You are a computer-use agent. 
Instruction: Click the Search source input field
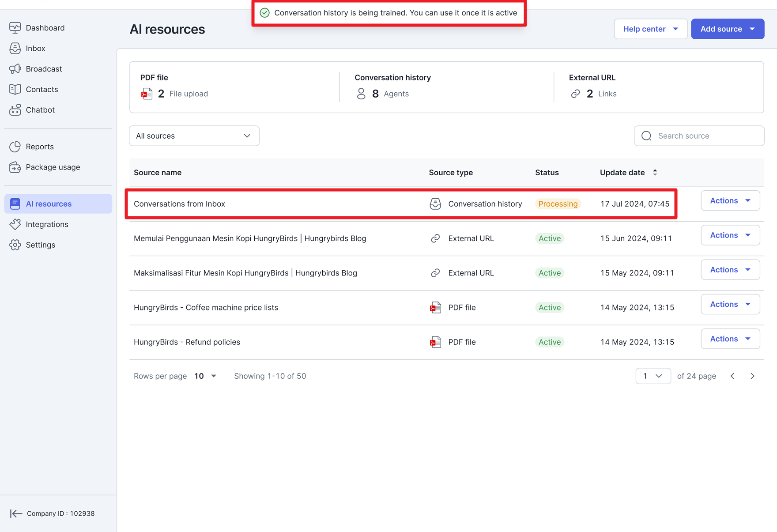(699, 136)
